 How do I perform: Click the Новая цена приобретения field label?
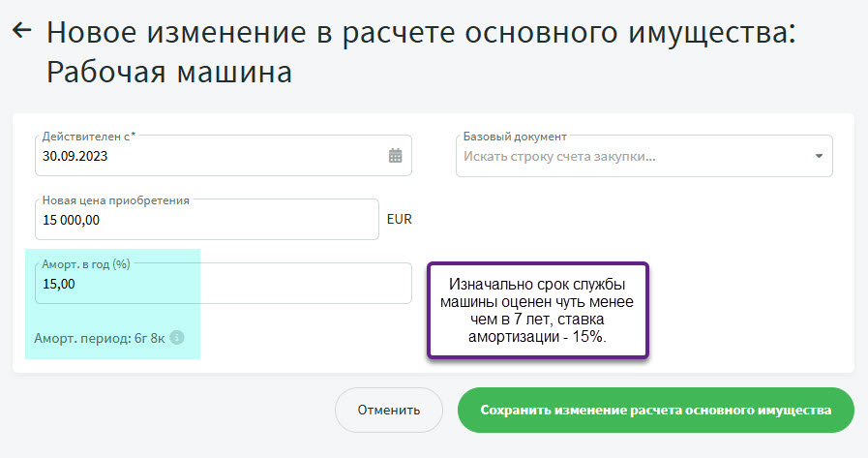click(115, 200)
